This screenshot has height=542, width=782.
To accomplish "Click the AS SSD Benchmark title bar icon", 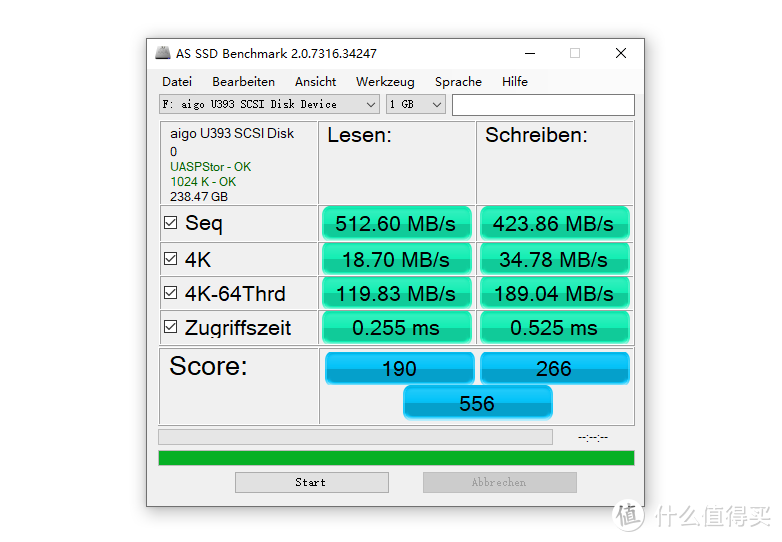I will click(163, 54).
